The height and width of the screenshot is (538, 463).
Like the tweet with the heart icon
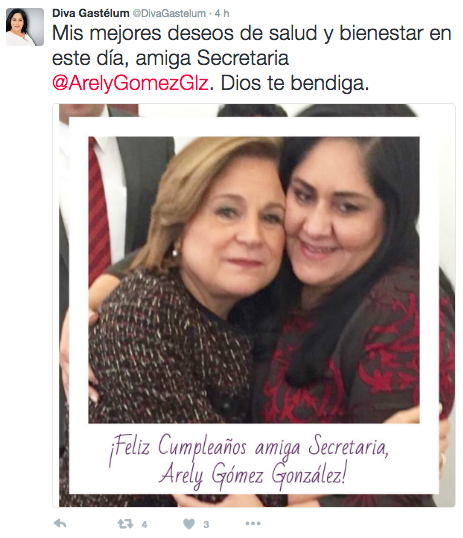[189, 524]
